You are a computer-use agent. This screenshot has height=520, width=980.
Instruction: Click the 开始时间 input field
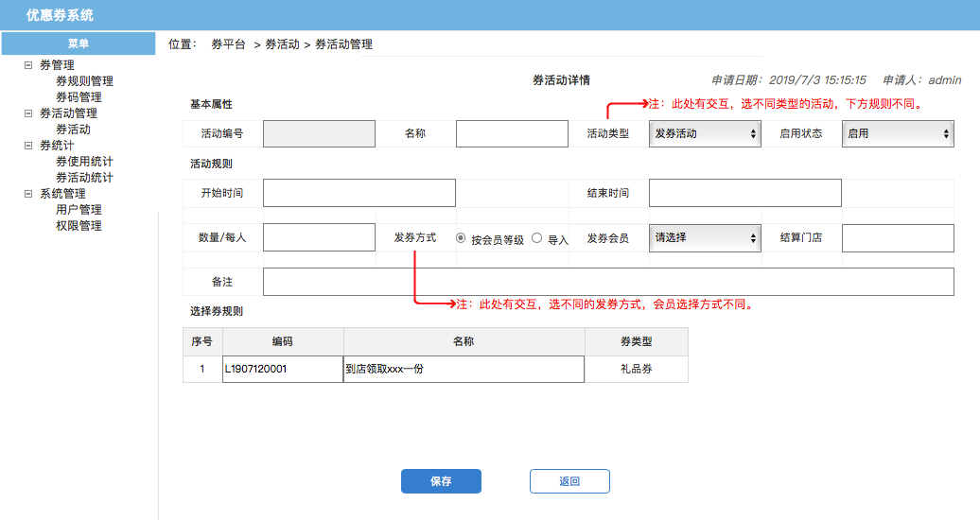point(359,193)
